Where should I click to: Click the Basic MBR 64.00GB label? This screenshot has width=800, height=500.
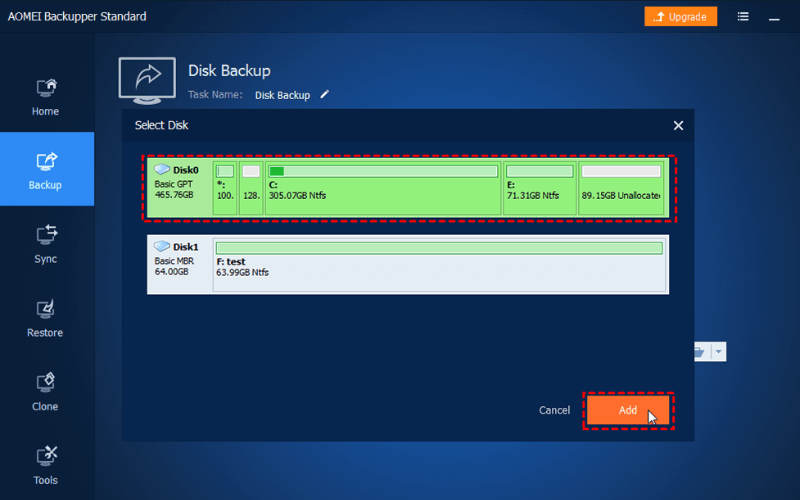click(x=174, y=266)
